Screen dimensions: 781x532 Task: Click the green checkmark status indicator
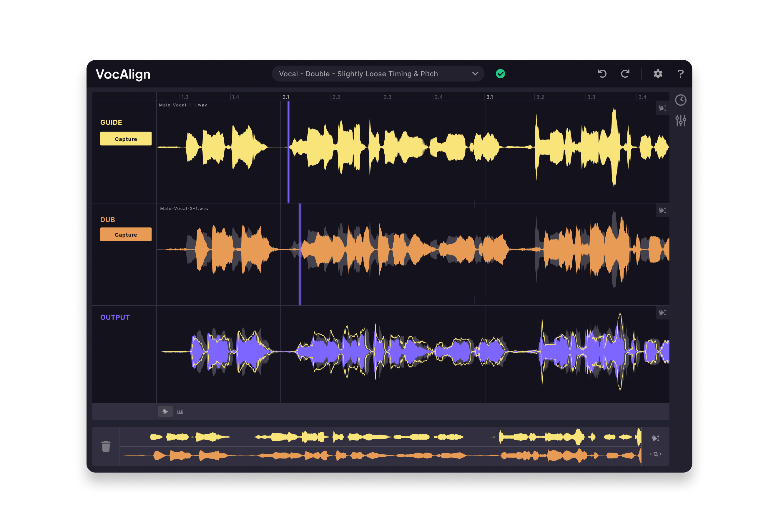click(x=500, y=74)
